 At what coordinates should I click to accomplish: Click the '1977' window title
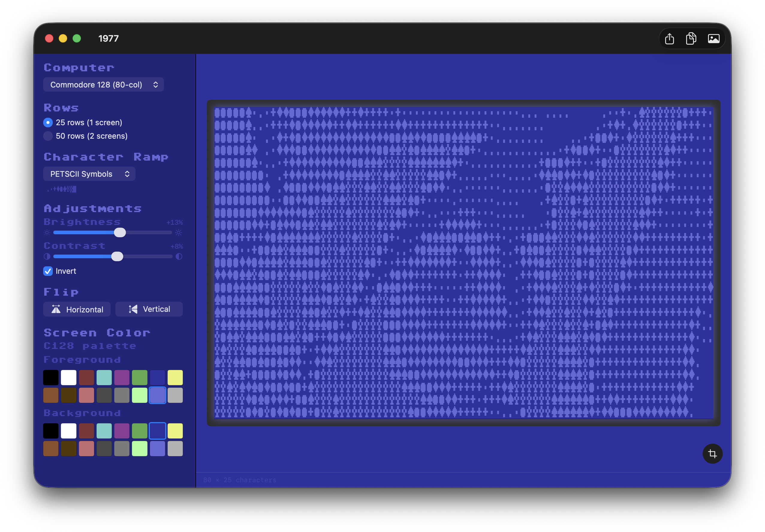(109, 39)
